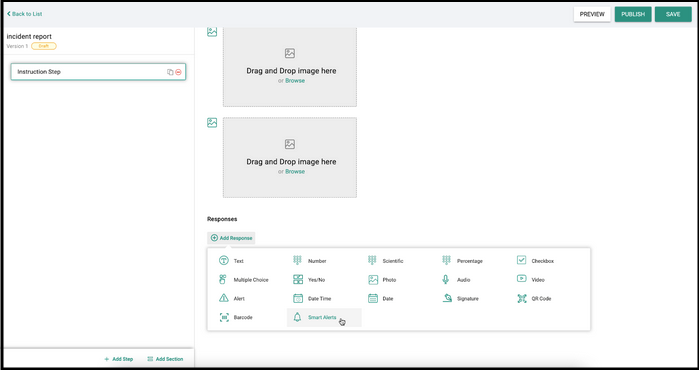
Task: Publish the form with PUBLISH button
Action: pyautogui.click(x=633, y=14)
